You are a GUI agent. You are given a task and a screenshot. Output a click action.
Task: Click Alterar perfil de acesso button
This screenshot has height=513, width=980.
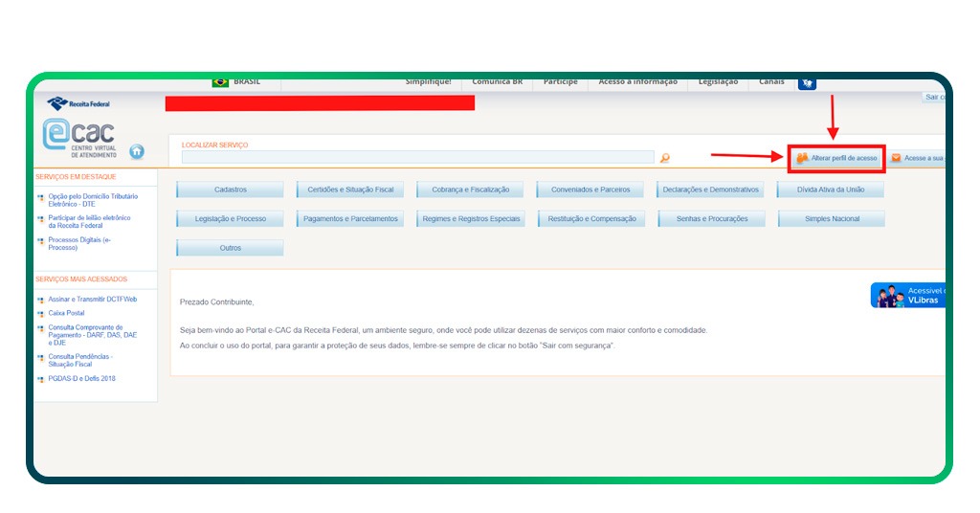point(836,158)
